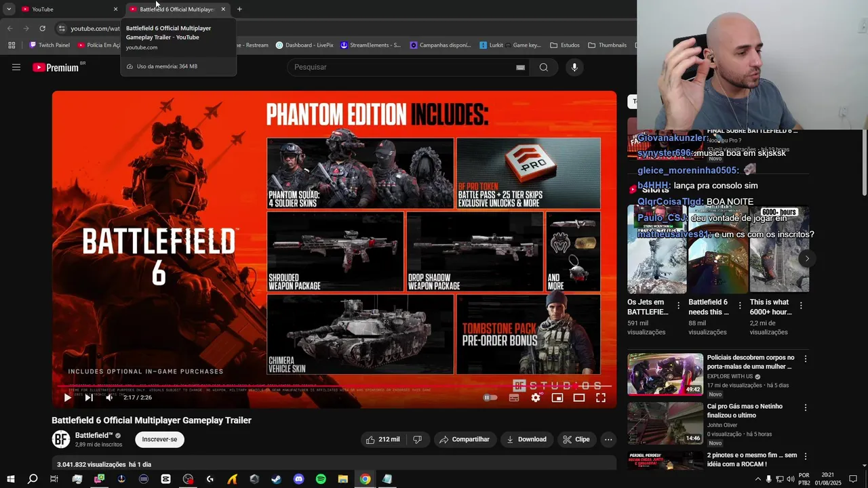
Task: Open Discord from the taskbar
Action: (299, 479)
